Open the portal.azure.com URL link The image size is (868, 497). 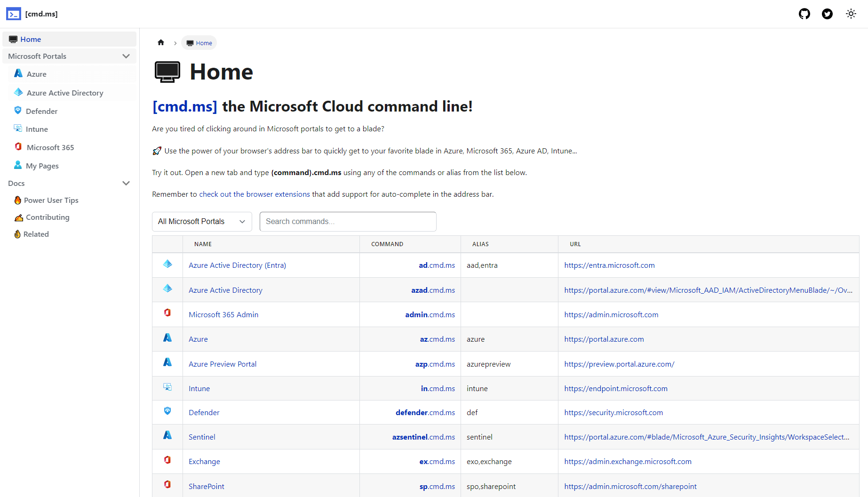click(604, 339)
